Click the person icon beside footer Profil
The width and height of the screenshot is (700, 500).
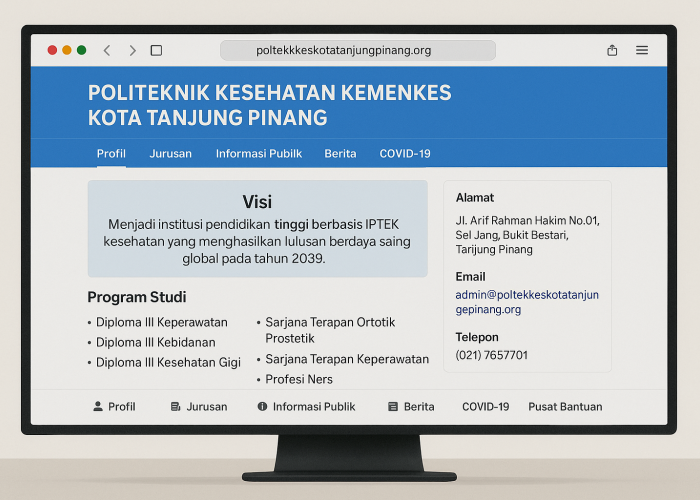tap(98, 406)
